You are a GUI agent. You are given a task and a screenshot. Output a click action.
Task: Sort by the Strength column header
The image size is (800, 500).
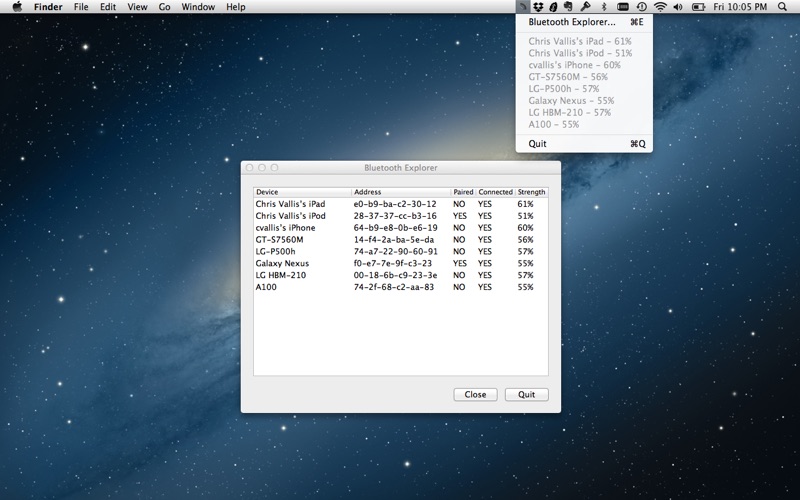(532, 192)
